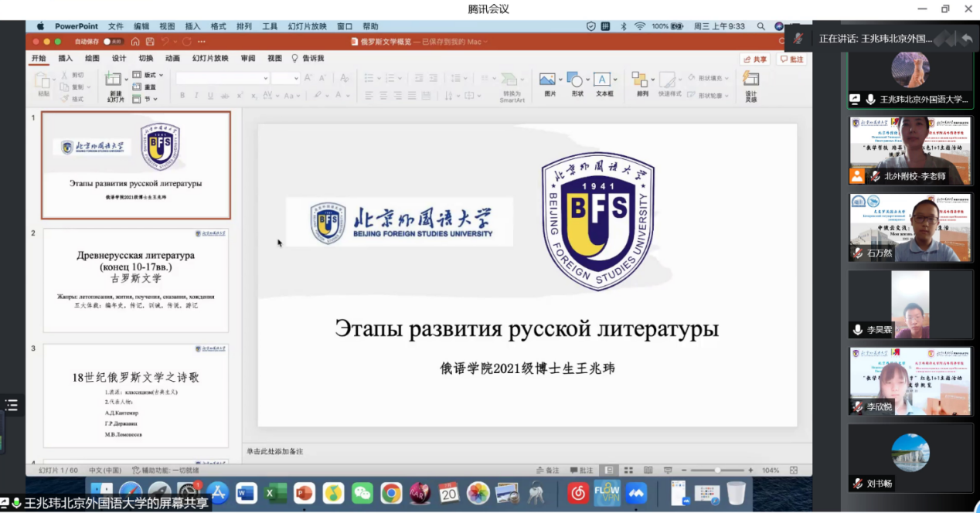Apply Underline formatting button

[x=211, y=96]
